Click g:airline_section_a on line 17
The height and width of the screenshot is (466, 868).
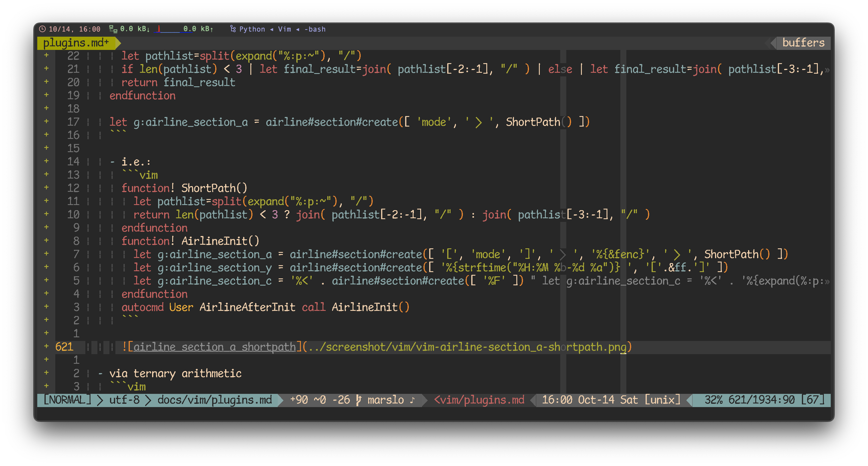[190, 122]
